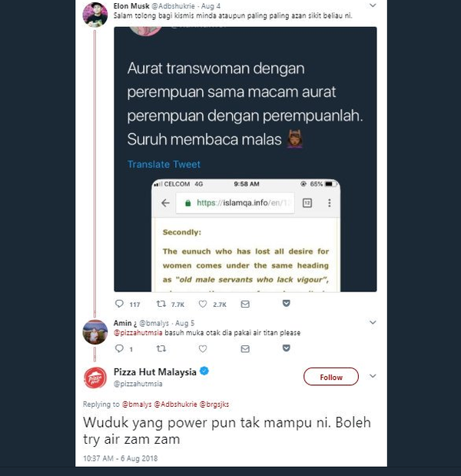Image resolution: width=461 pixels, height=476 pixels.
Task: Retweet Amin's tweet
Action: [161, 348]
